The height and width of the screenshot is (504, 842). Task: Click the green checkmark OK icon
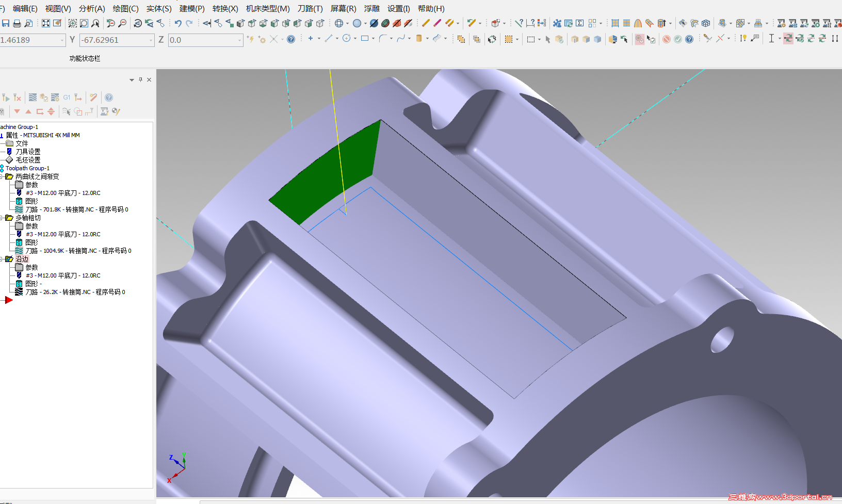(678, 39)
